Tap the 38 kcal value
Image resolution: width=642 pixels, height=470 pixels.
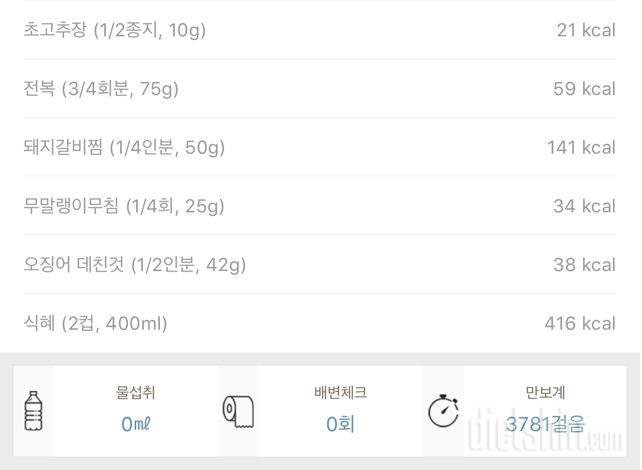(x=584, y=265)
